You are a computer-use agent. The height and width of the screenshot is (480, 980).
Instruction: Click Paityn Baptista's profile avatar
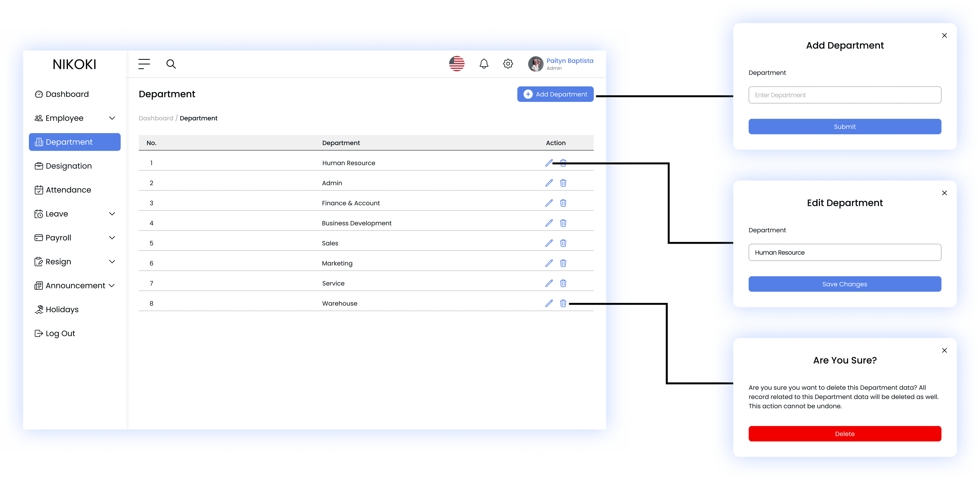click(x=535, y=64)
